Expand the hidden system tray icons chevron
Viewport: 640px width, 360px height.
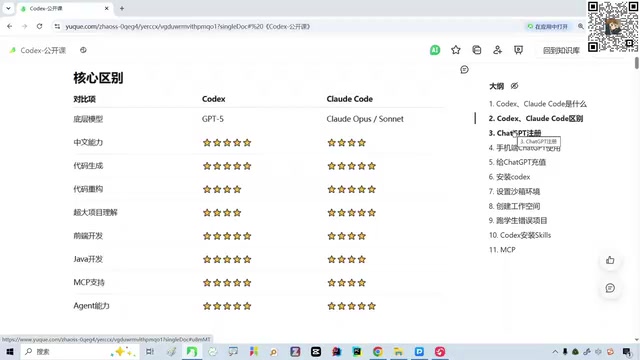tap(555, 351)
